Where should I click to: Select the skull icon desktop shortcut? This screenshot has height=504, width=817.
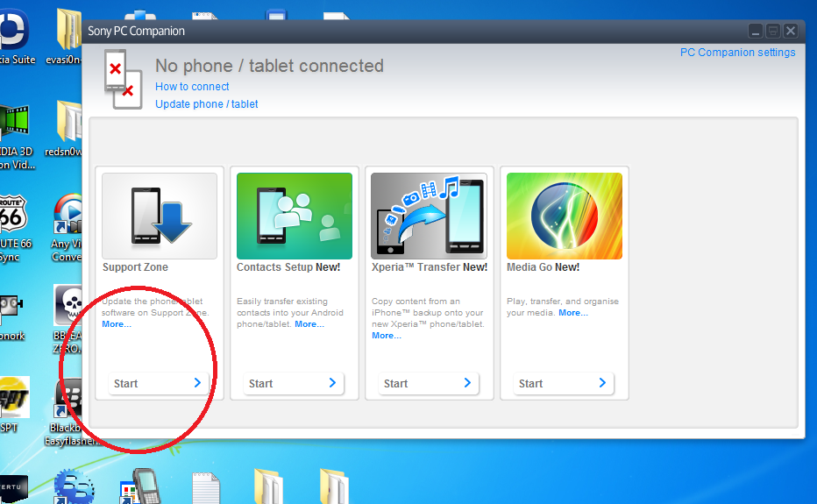click(67, 320)
